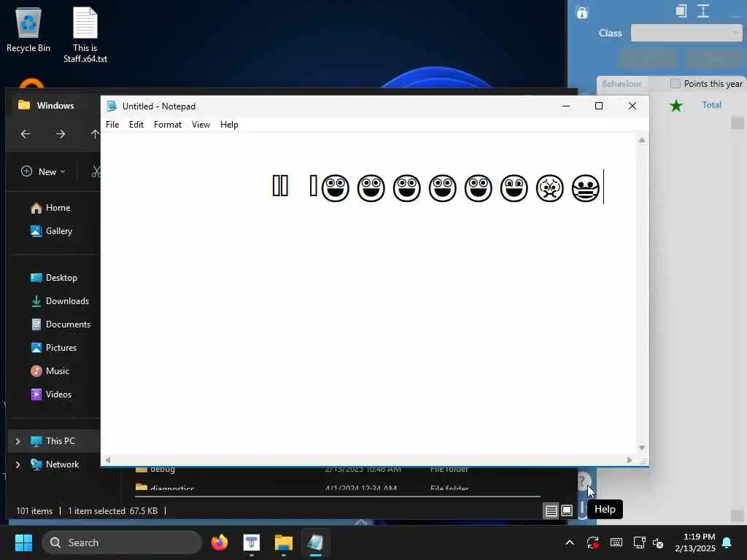Open the second pinned taskbar app
Viewport: 747px width, 560px height.
click(x=252, y=542)
